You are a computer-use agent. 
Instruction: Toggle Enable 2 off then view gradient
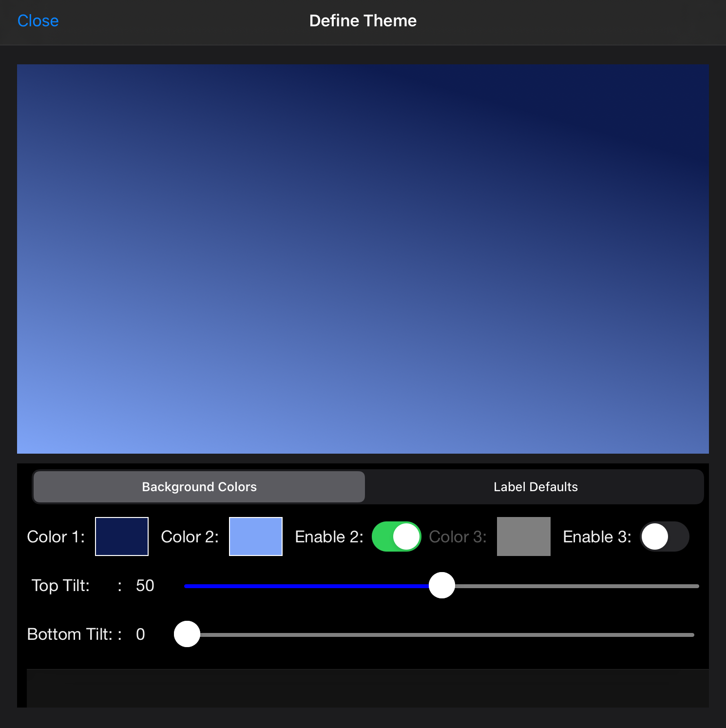coord(396,536)
